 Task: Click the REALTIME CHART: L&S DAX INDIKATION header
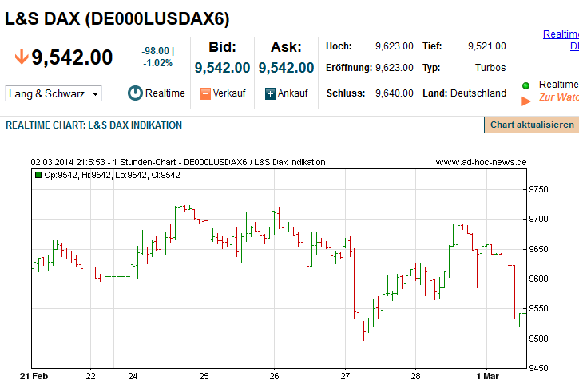pos(94,125)
